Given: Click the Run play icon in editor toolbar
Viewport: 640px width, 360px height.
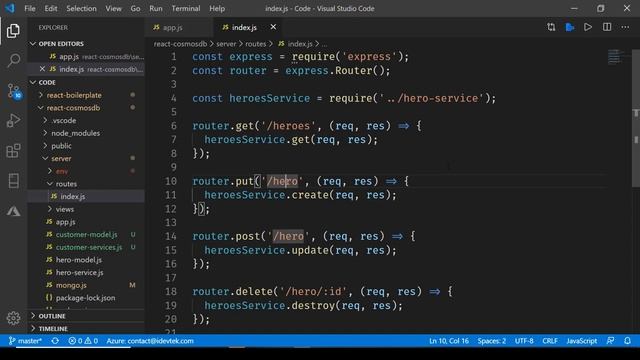Looking at the screenshot, I should 588,27.
